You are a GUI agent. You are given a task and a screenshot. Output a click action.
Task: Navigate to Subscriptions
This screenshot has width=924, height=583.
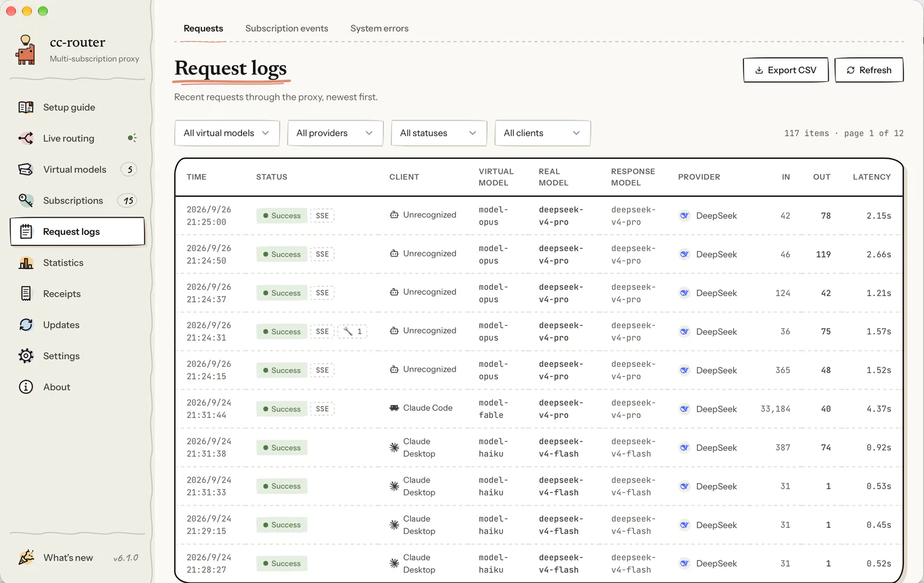tap(77, 201)
